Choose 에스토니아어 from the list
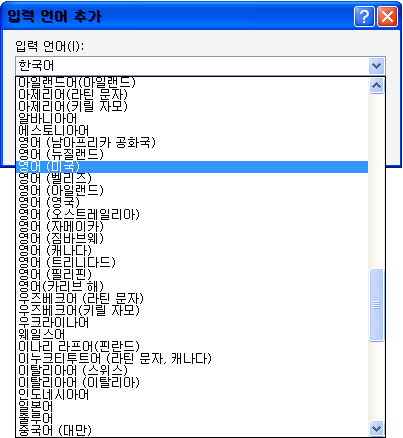This screenshot has width=403, height=438. tap(192, 130)
